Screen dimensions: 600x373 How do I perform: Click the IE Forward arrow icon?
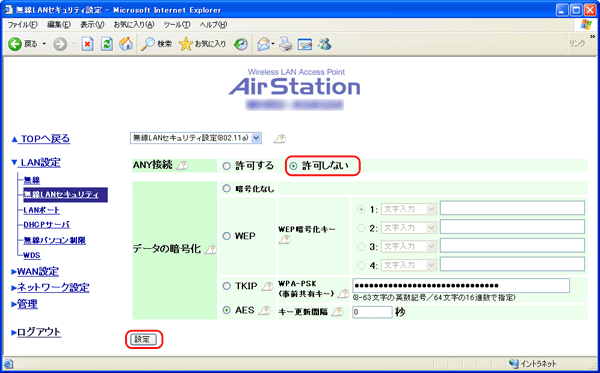click(x=60, y=44)
